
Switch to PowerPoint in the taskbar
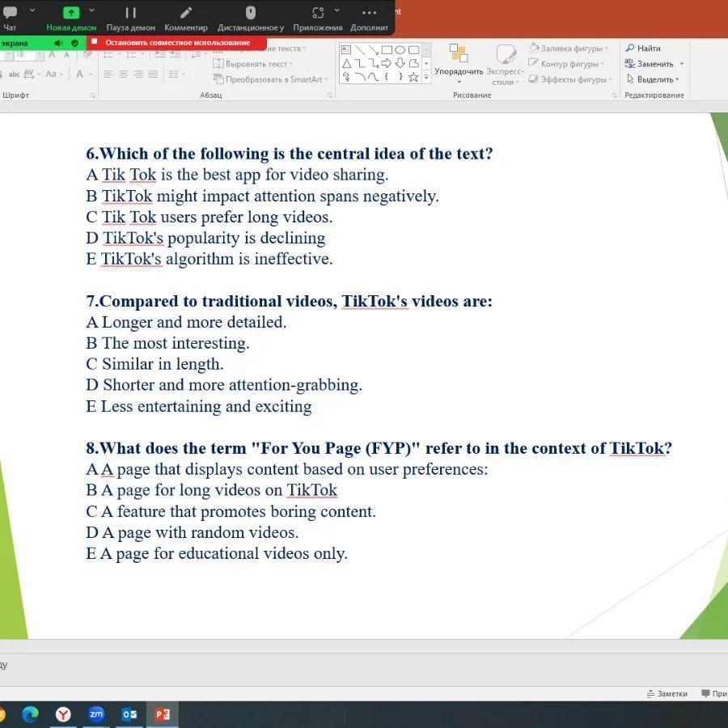tap(163, 714)
